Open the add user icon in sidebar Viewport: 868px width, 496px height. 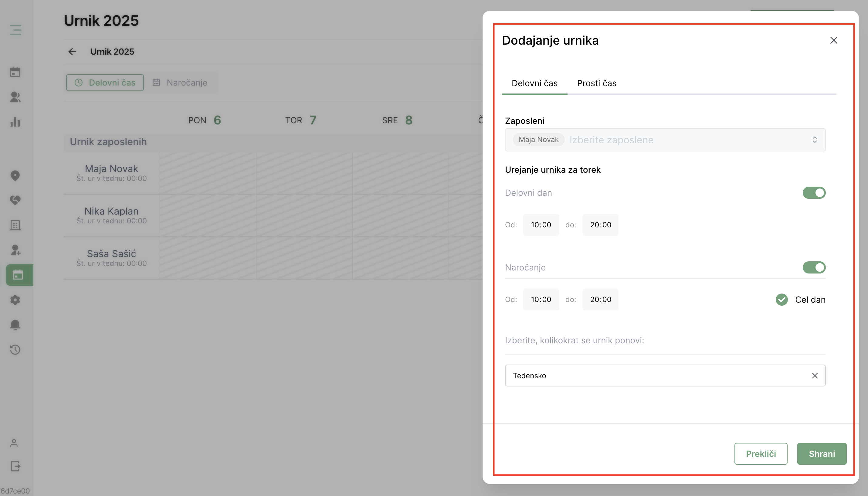15,250
